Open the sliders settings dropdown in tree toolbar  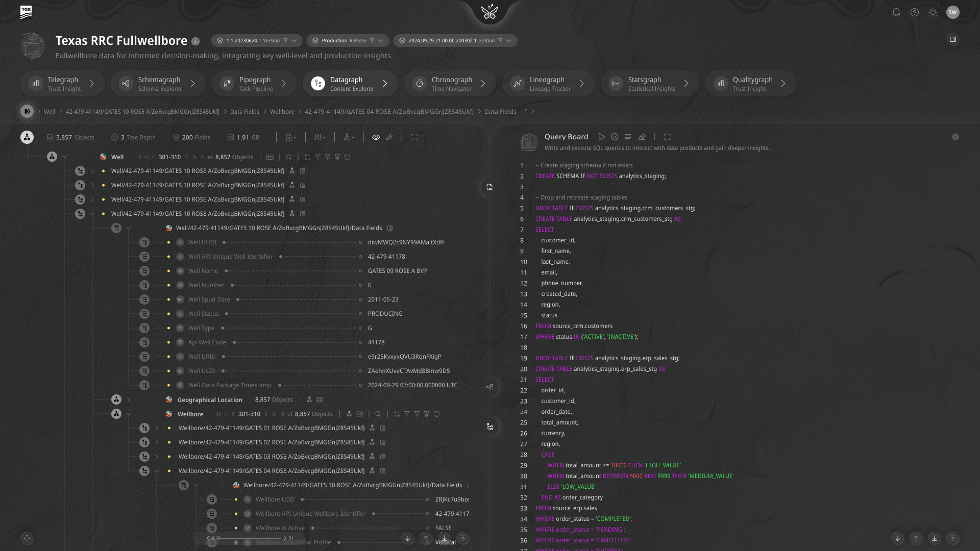(320, 137)
